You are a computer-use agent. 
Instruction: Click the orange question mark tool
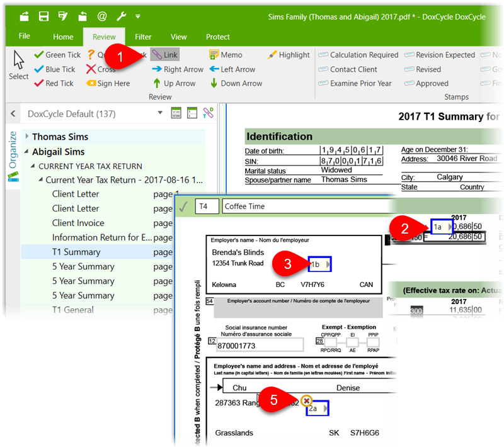pyautogui.click(x=91, y=55)
